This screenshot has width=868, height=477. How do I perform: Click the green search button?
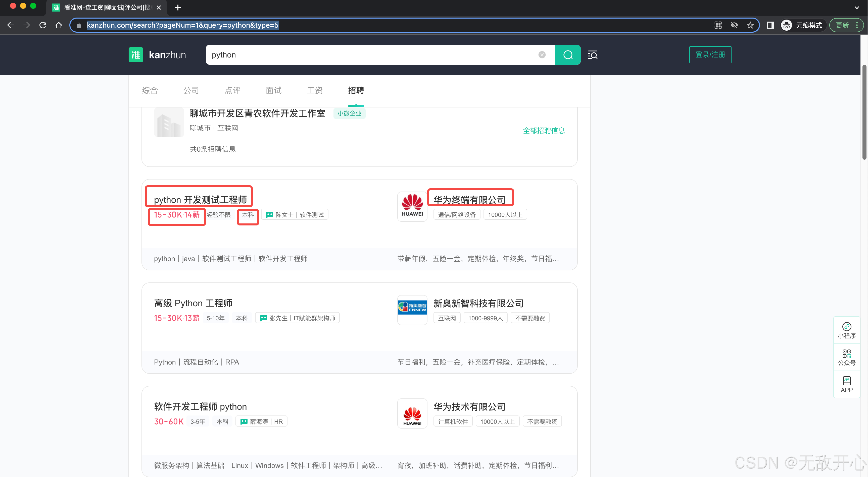[x=568, y=55]
